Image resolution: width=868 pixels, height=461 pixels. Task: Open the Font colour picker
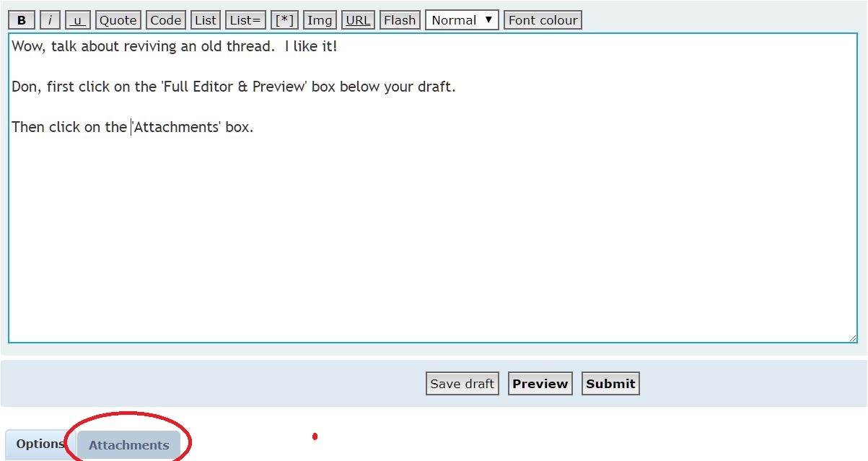543,20
